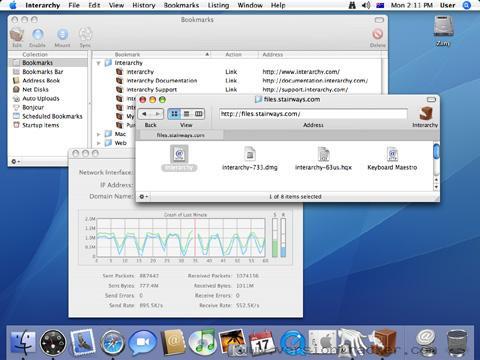Click the Edit icon in Bookmarks toolbar
This screenshot has width=480, height=360.
click(x=17, y=35)
